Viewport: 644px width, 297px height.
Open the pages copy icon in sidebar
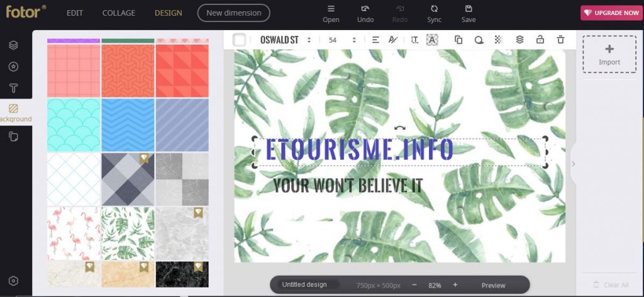pos(14,136)
